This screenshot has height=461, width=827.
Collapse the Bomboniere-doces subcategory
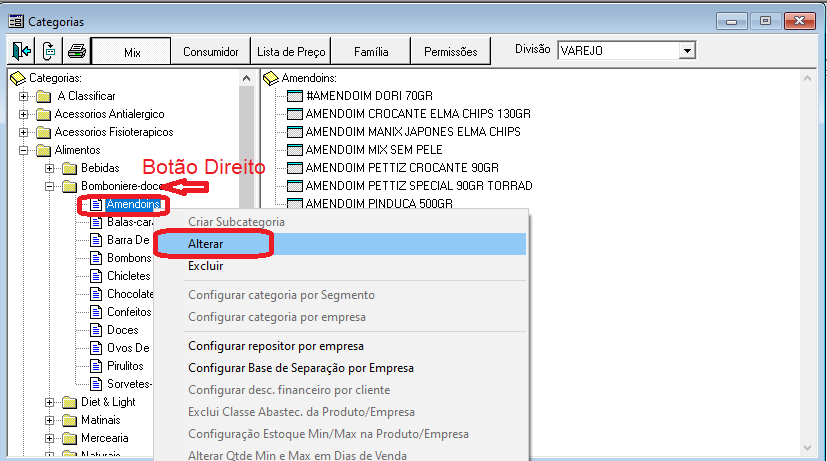(x=49, y=186)
